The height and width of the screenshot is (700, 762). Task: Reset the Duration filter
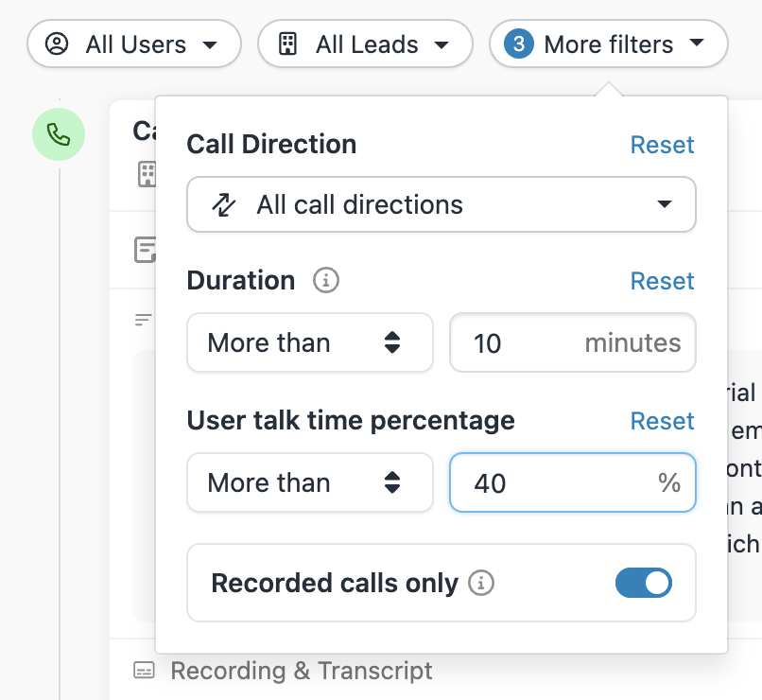tap(662, 281)
